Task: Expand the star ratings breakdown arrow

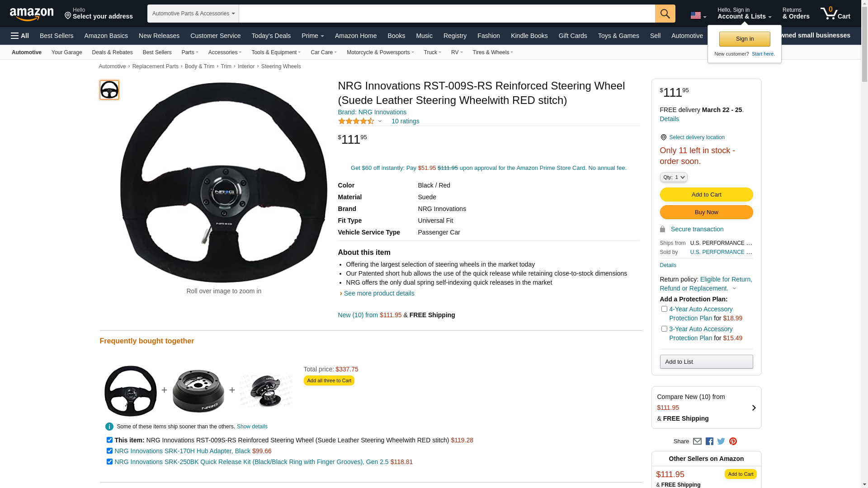Action: (x=380, y=121)
